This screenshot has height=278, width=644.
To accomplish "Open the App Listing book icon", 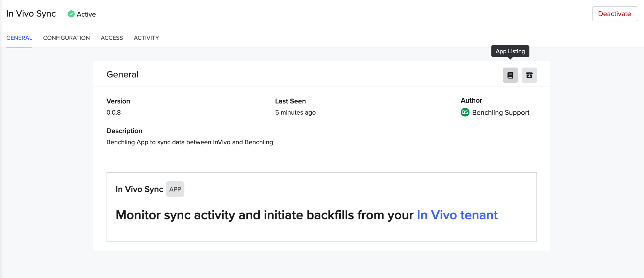I will [510, 75].
